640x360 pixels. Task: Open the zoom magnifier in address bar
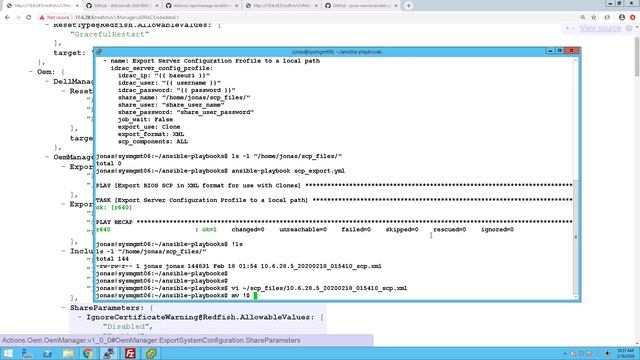[x=583, y=18]
